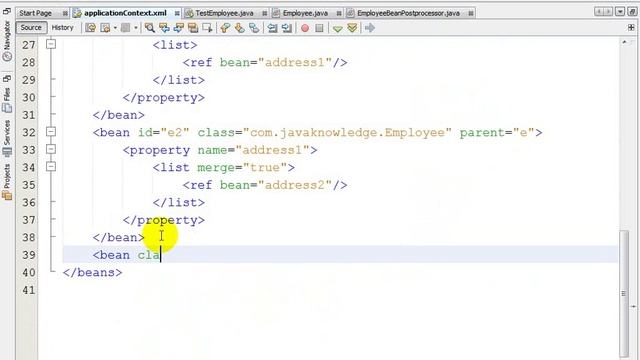Open TestEmployee.java tab
Viewport: 640px width, 360px height.
coord(224,13)
